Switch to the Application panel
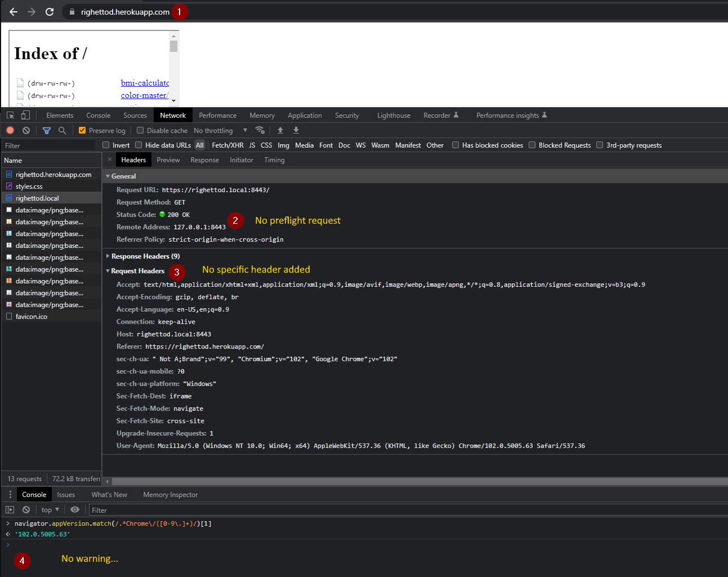 pos(305,115)
